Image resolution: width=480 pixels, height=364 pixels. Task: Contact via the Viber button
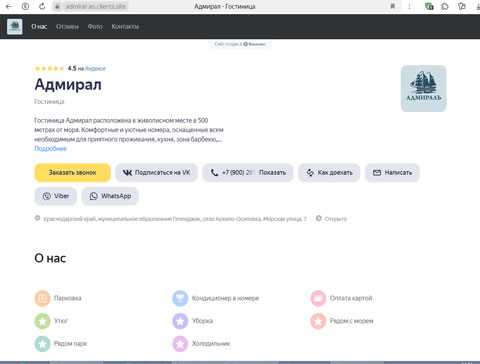(x=56, y=196)
